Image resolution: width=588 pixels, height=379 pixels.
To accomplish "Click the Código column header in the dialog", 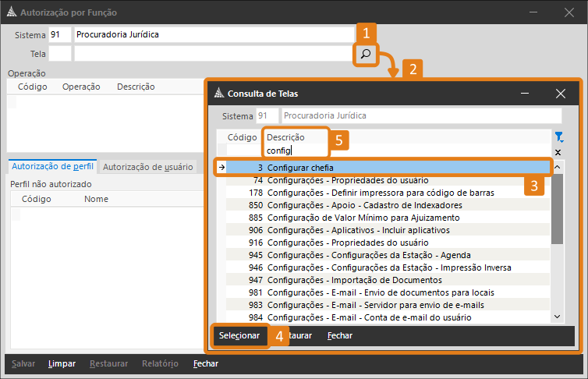I will (x=242, y=137).
